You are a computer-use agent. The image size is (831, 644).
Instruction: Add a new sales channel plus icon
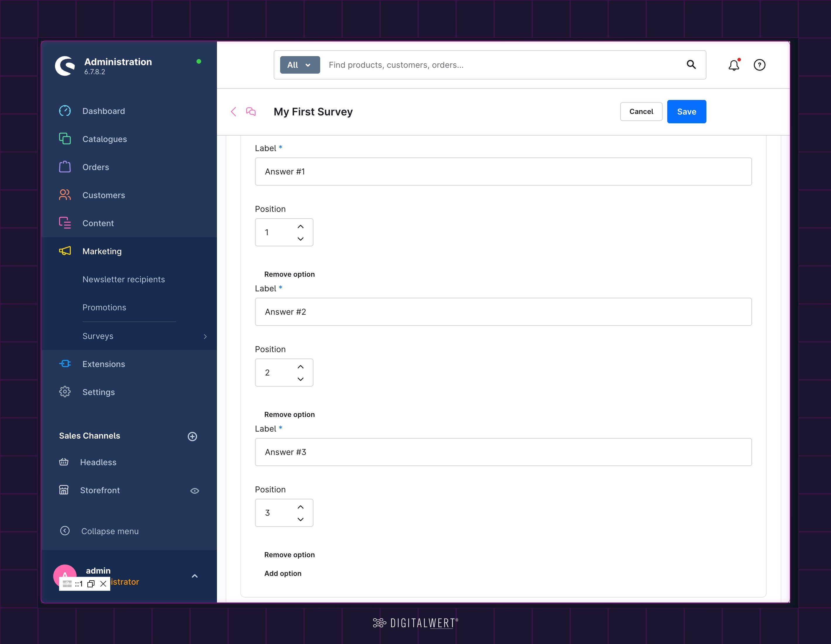click(192, 437)
